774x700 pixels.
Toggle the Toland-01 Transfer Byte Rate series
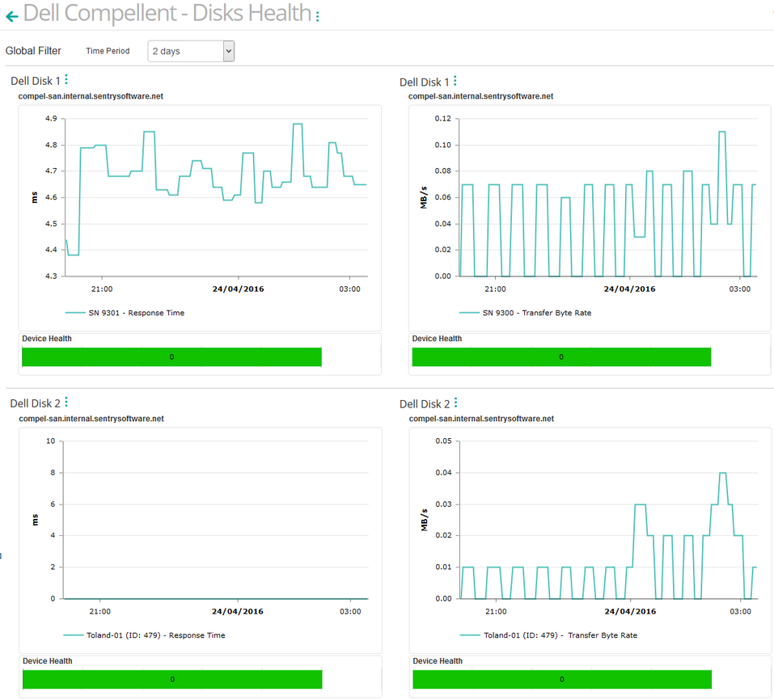(x=467, y=635)
